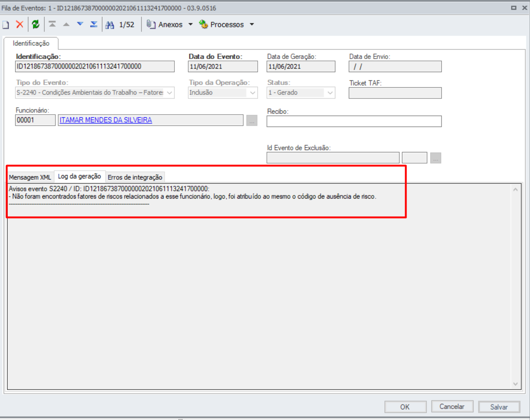Click the Cancelar button
The width and height of the screenshot is (530, 420).
point(452,407)
